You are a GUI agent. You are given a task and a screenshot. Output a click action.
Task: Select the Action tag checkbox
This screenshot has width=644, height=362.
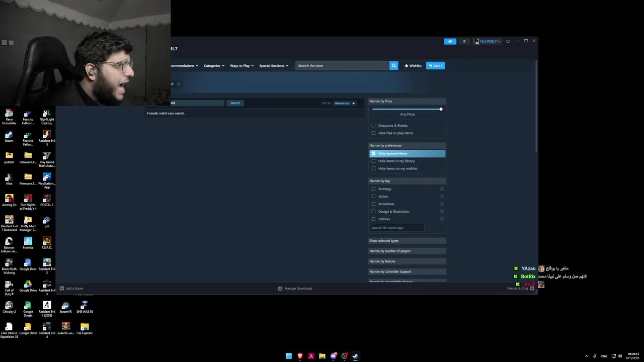point(373,197)
